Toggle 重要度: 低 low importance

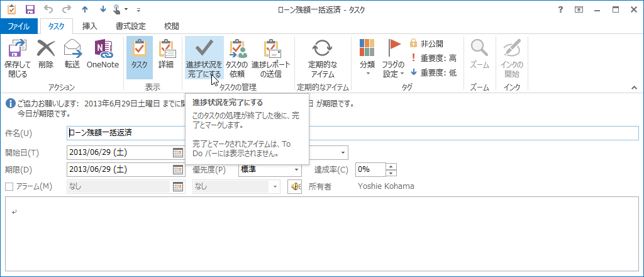[x=433, y=73]
